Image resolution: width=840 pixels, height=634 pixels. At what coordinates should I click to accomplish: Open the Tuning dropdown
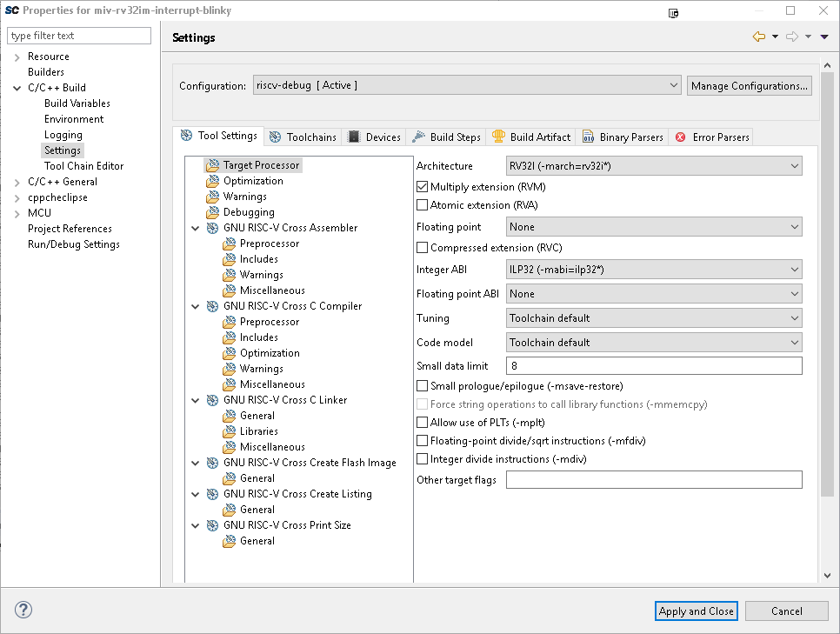click(654, 318)
